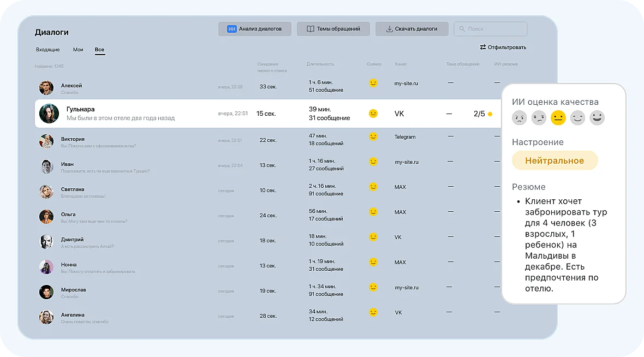Open Гульнара's avatar
Viewport: 644px width, 357px height.
[49, 114]
